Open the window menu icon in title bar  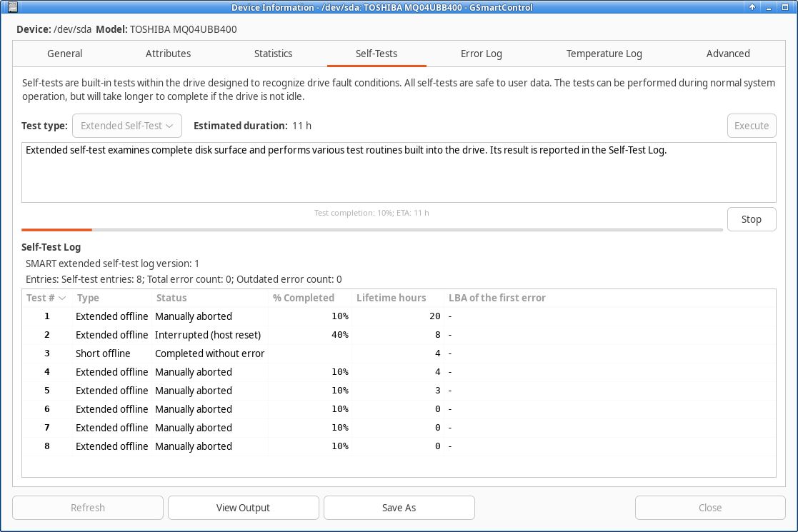point(13,7)
